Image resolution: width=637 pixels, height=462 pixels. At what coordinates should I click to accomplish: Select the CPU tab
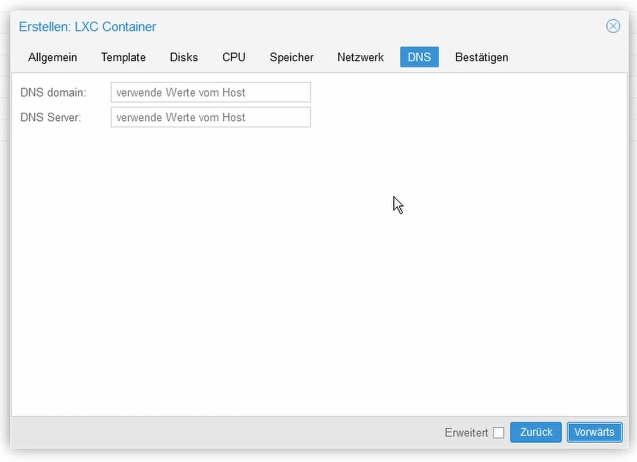234,57
